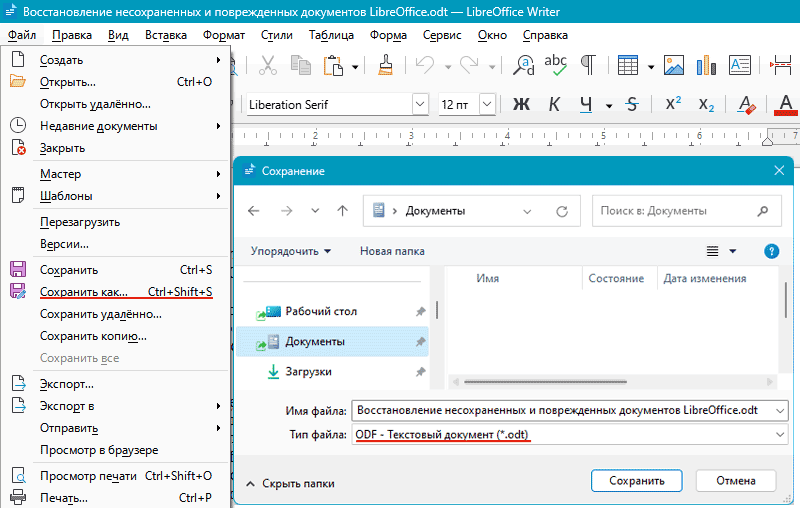The height and width of the screenshot is (508, 800).
Task: Expand the Имя файла dropdown arrow
Action: click(780, 411)
